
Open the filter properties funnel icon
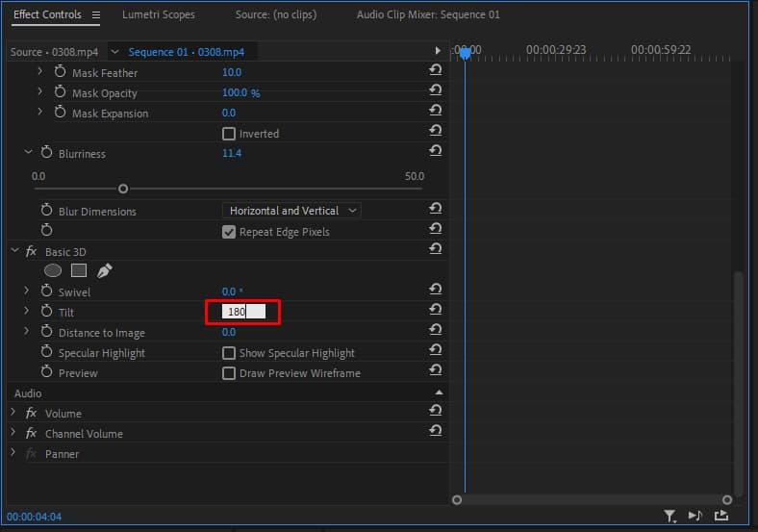pyautogui.click(x=670, y=517)
